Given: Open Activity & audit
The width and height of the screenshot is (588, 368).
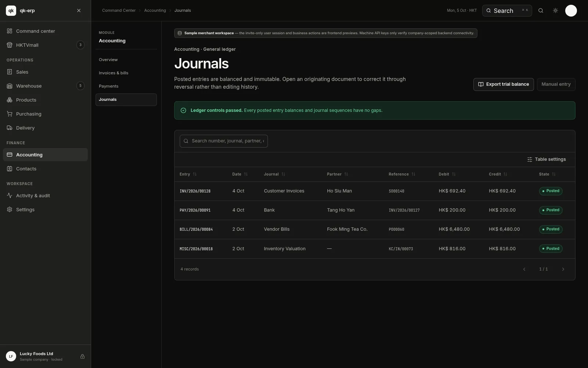Looking at the screenshot, I should point(45,195).
